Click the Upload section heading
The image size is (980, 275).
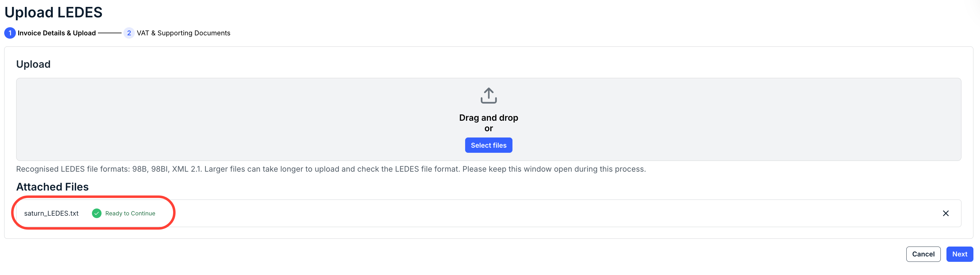[33, 64]
